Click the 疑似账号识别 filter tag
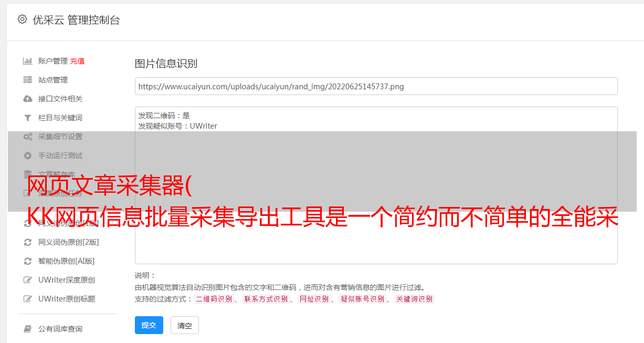 (x=362, y=299)
